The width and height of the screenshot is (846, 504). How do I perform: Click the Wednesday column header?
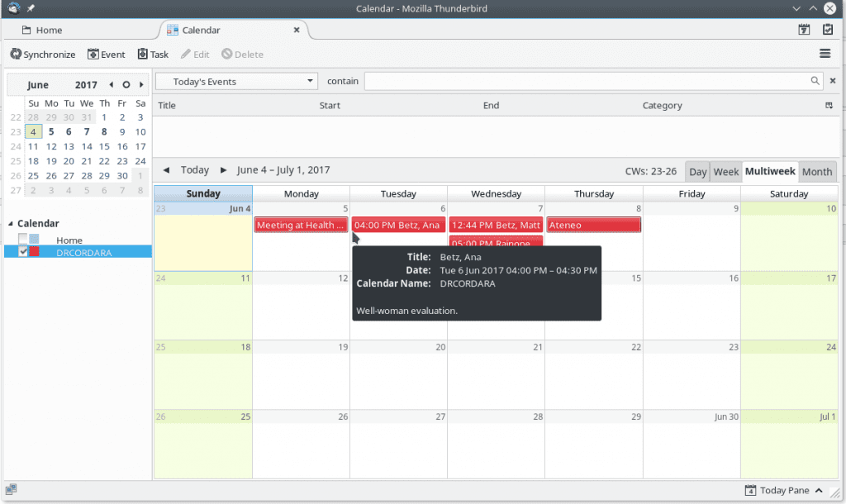point(496,193)
